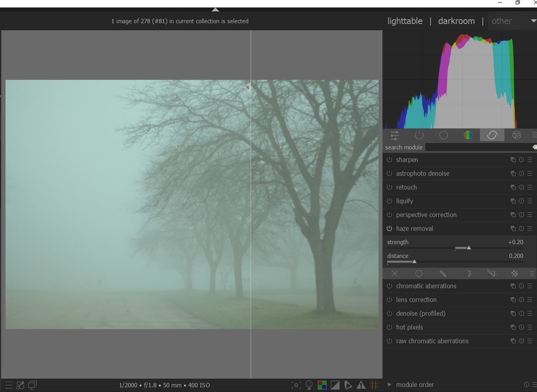This screenshot has width=537, height=392.
Task: Select uniformly blend mode for haze removal
Action: tap(419, 273)
